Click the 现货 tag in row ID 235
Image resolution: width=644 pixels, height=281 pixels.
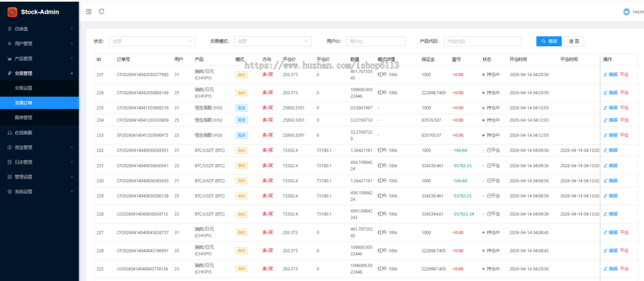tap(241, 108)
